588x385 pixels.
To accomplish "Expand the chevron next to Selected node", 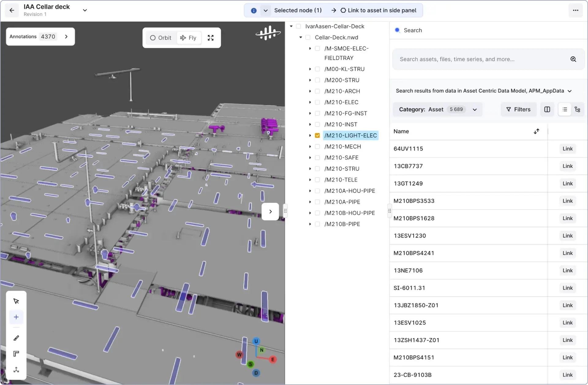I will (x=266, y=10).
